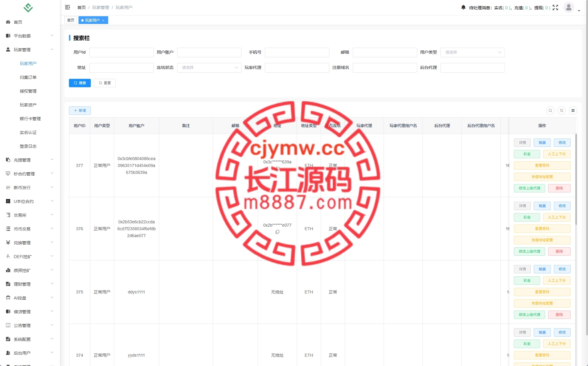Open 归集订单 submenu item
Viewport: 588px width, 366px height.
(28, 77)
